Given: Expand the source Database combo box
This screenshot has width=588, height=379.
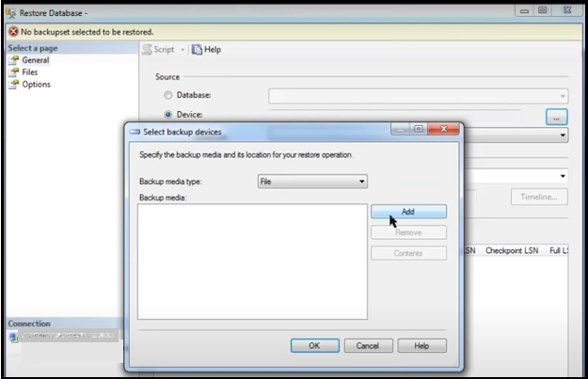Looking at the screenshot, I should pos(563,96).
